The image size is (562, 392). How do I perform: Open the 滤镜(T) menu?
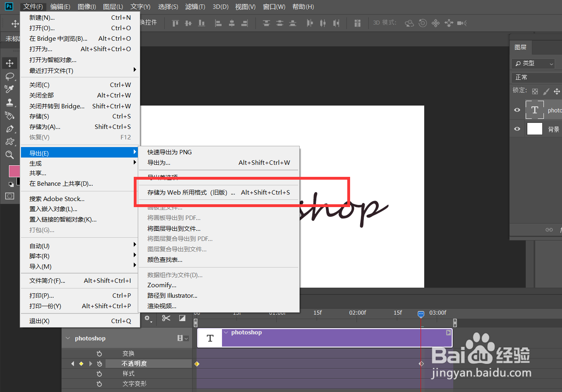195,7
